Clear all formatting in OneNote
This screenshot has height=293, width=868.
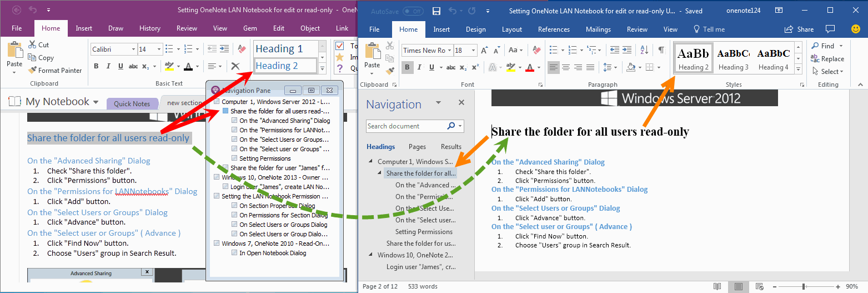click(x=241, y=49)
